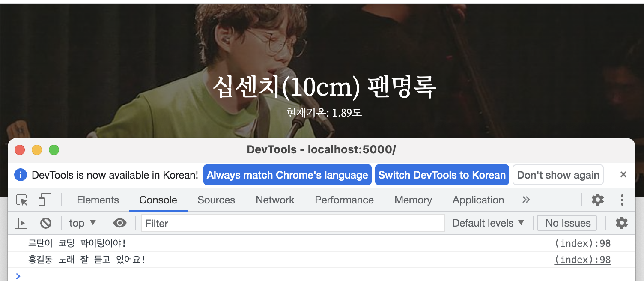
Task: Minimize DevTools with yellow button
Action: (37, 150)
